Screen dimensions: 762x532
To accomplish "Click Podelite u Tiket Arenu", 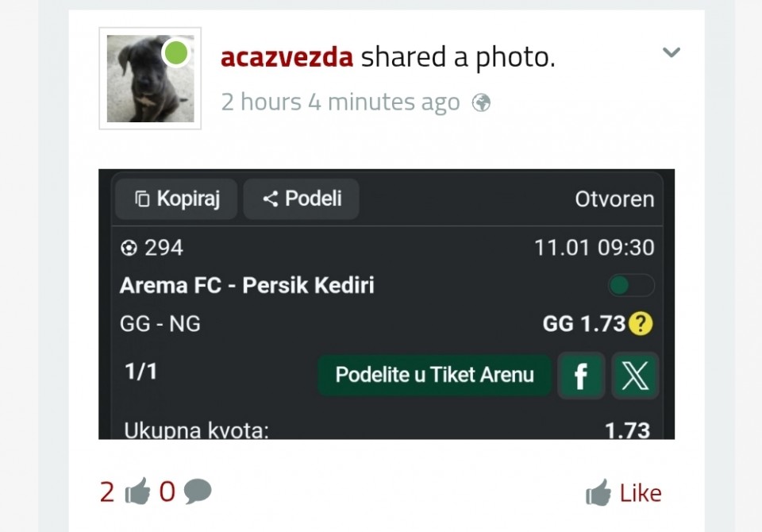I will 434,375.
